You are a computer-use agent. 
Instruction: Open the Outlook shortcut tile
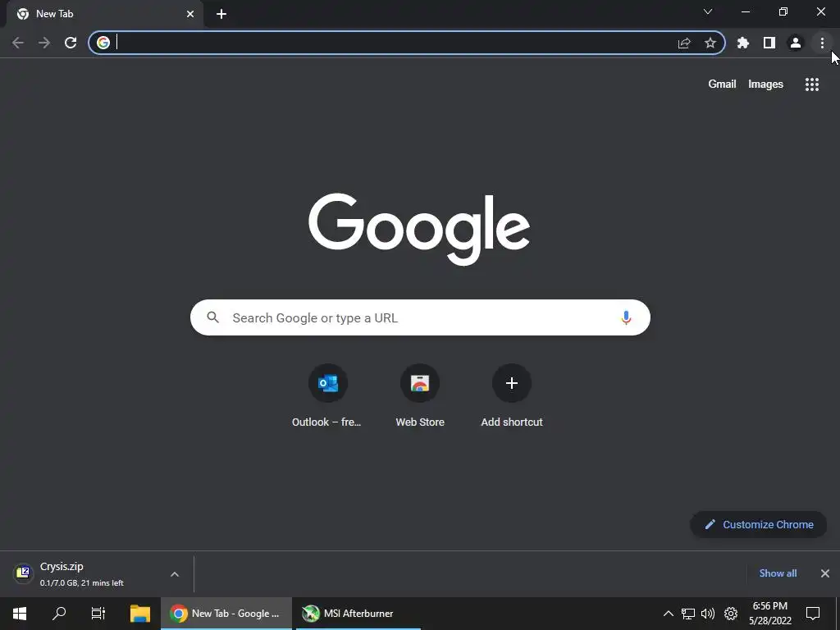click(x=327, y=396)
